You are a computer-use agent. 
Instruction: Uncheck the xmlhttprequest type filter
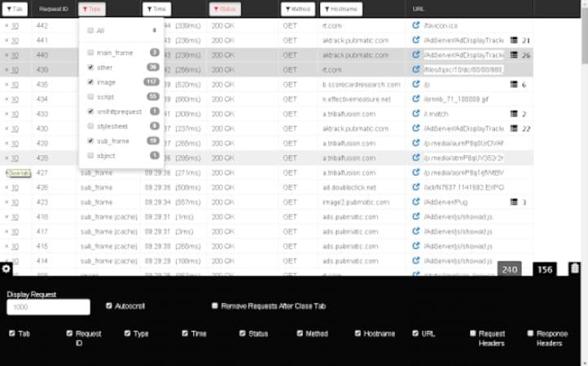tap(90, 111)
